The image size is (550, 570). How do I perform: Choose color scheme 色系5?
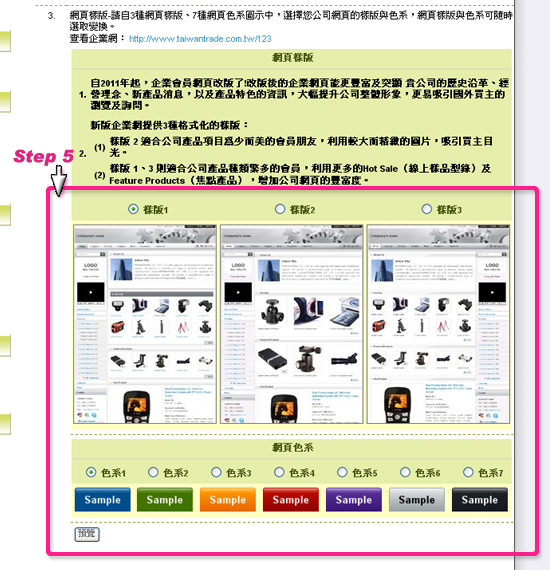(x=342, y=472)
